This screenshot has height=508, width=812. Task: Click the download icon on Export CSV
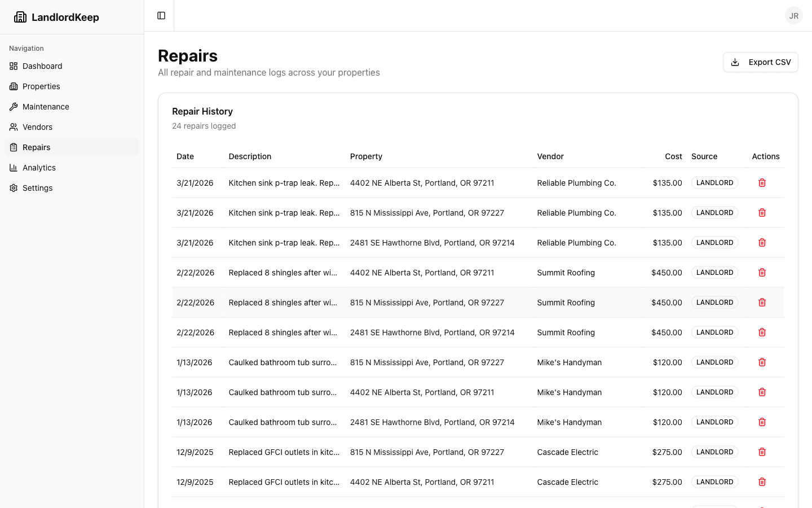(x=735, y=62)
